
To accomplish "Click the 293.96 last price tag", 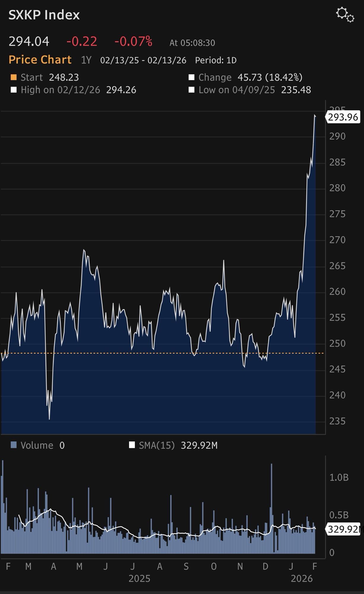I will point(343,117).
